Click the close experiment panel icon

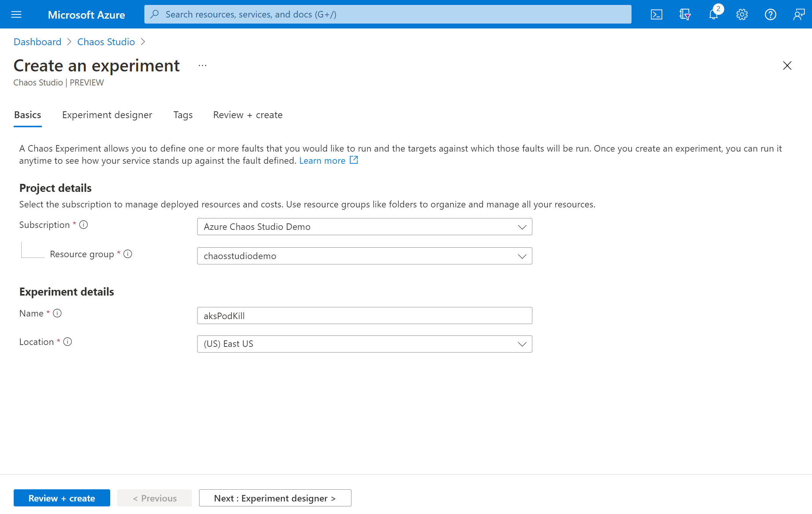(x=787, y=66)
